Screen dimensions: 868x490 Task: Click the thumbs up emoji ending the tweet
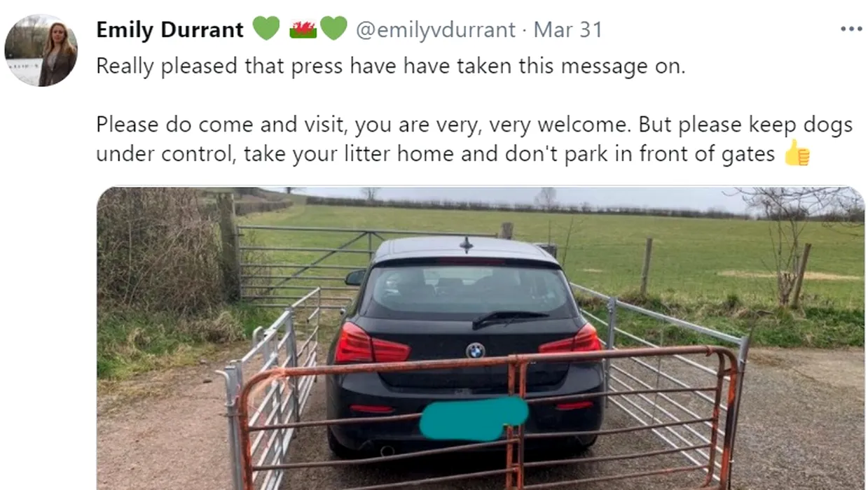797,153
